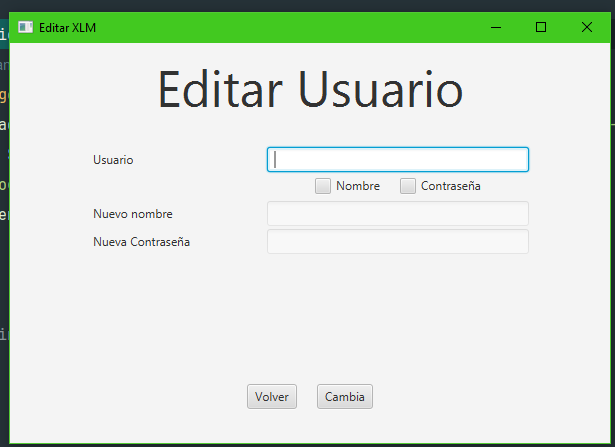Go back with the Volver button
The width and height of the screenshot is (615, 447).
point(272,396)
